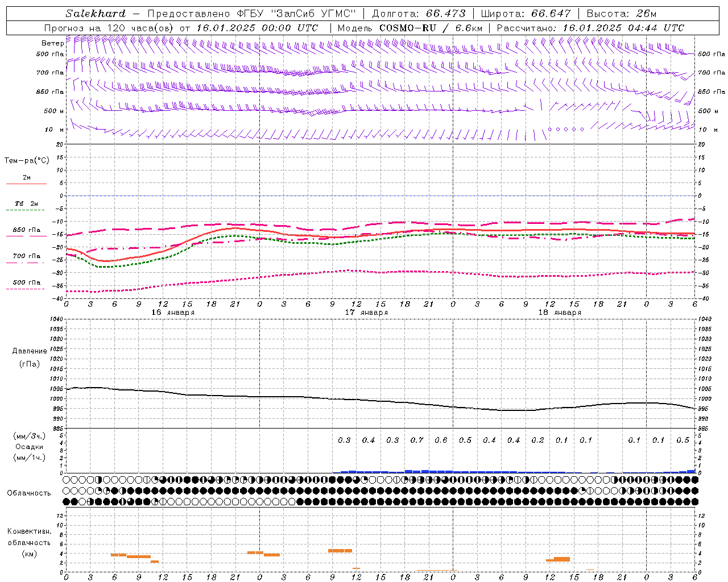Click the "18 января" date label
Screen dimensions: 728x582
560,313
